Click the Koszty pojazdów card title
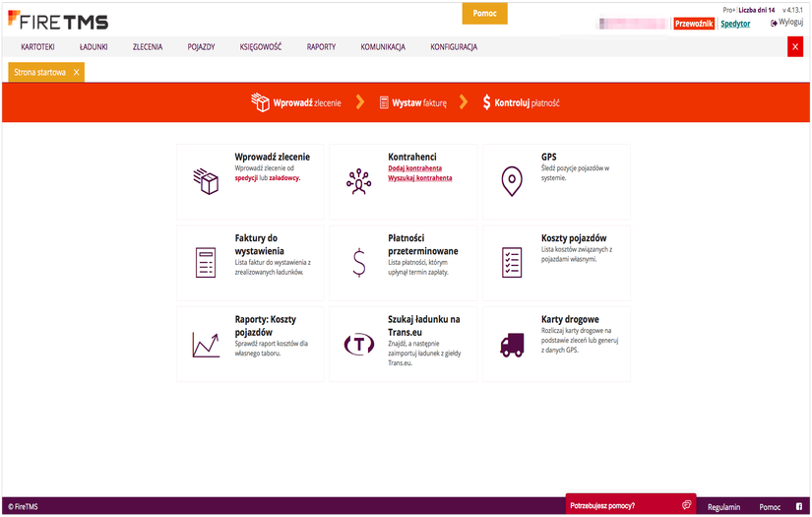The width and height of the screenshot is (812, 517). (574, 237)
